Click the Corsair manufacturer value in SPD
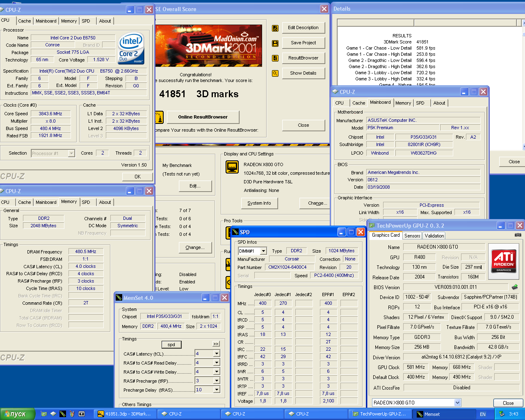525x420 pixels. (292, 259)
